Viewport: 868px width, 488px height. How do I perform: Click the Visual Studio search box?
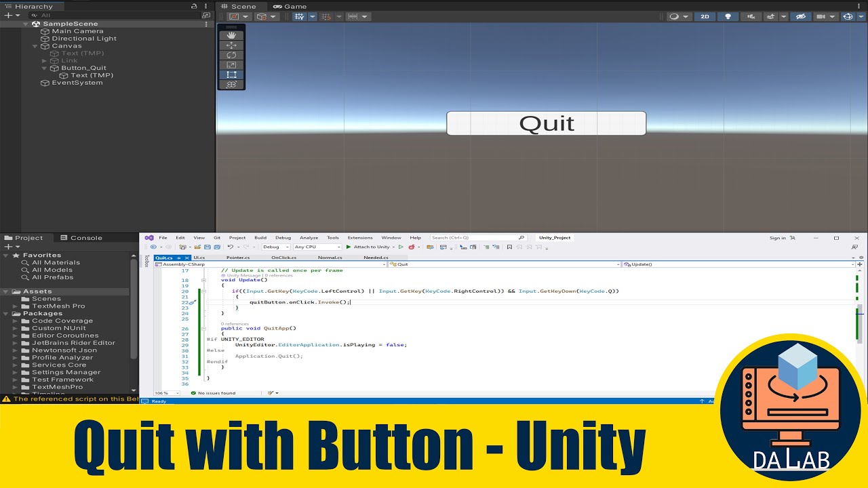point(479,238)
